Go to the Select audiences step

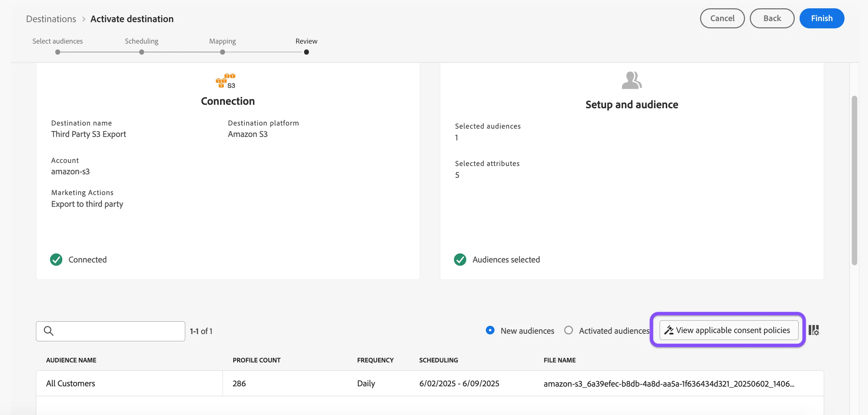click(x=58, y=45)
